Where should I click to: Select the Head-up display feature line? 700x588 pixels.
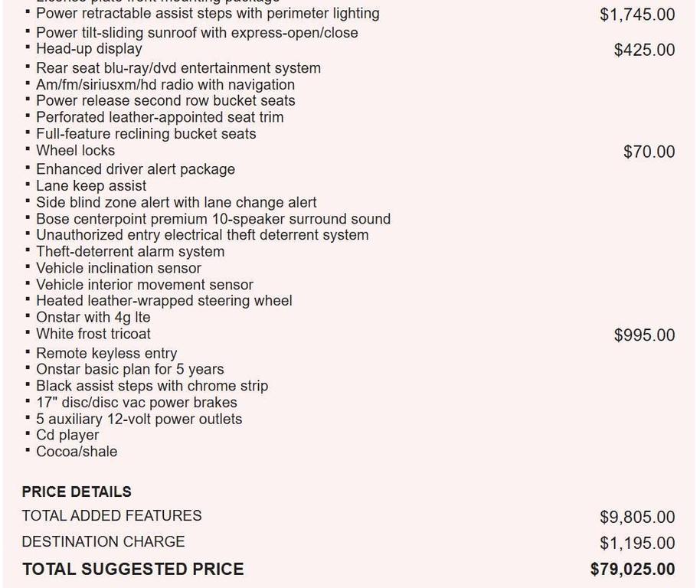coord(90,49)
